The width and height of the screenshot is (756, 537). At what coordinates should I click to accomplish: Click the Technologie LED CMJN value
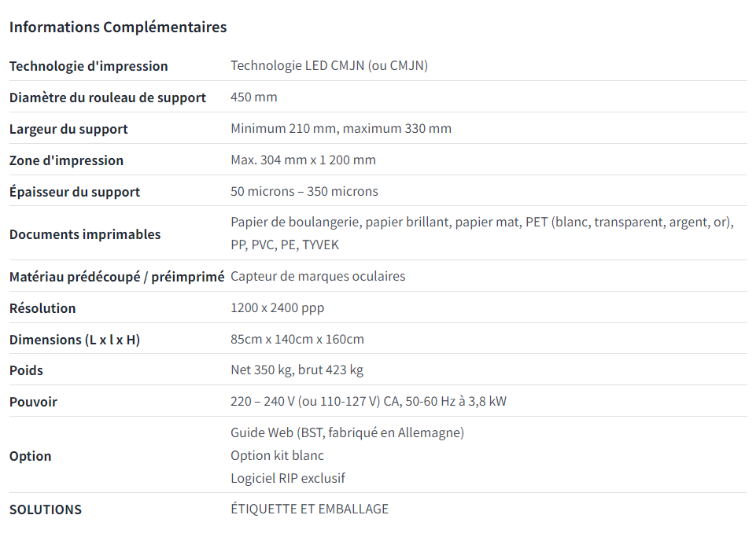click(x=330, y=65)
